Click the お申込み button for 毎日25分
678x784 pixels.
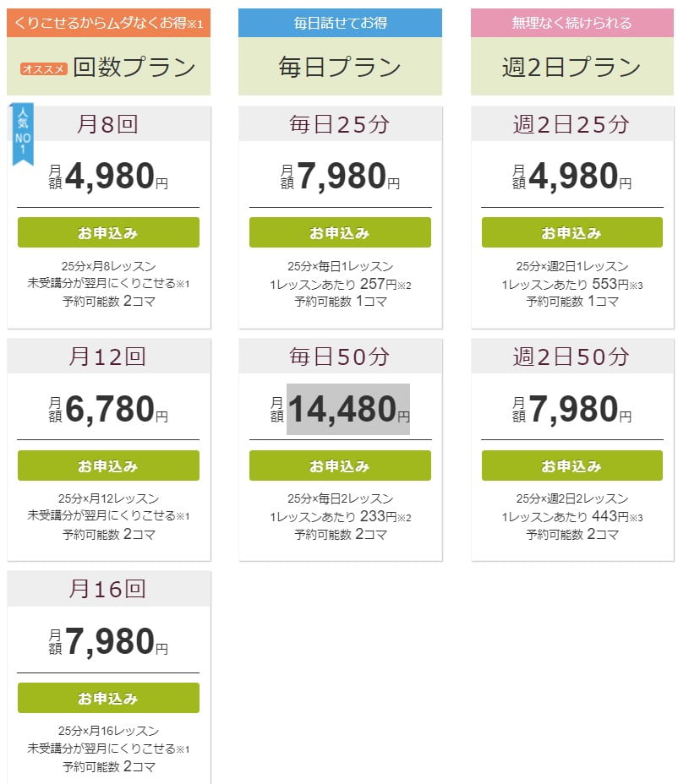point(339,232)
